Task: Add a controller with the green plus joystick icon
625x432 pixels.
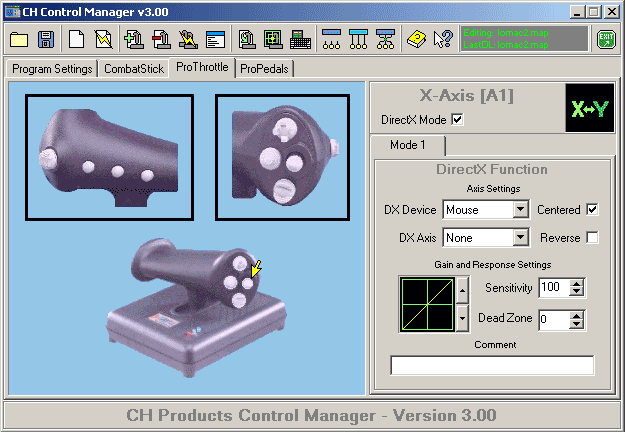Action: [x=134, y=39]
